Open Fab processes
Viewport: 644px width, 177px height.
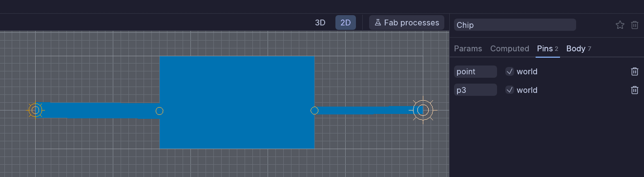[407, 22]
